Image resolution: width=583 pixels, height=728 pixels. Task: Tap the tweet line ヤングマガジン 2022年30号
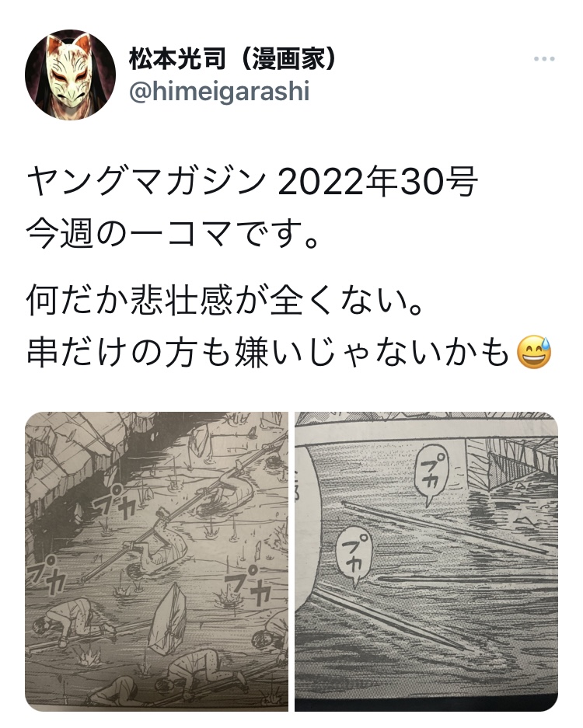click(x=253, y=183)
